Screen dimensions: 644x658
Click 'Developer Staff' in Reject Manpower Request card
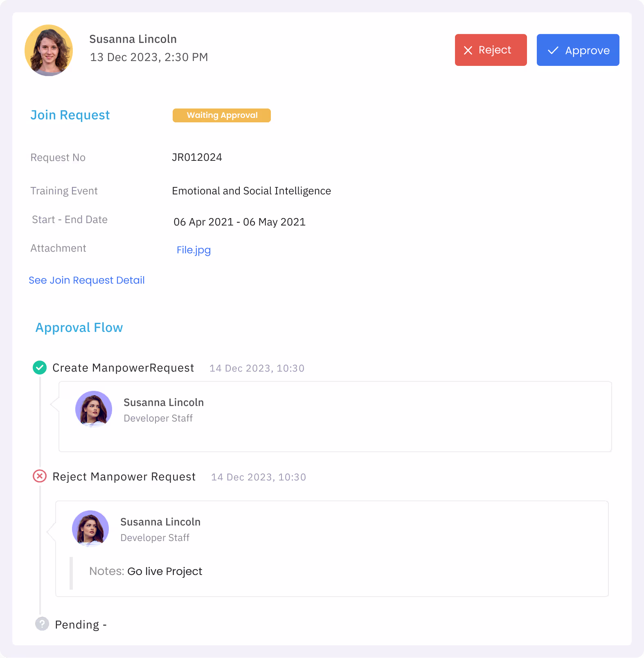coord(155,538)
